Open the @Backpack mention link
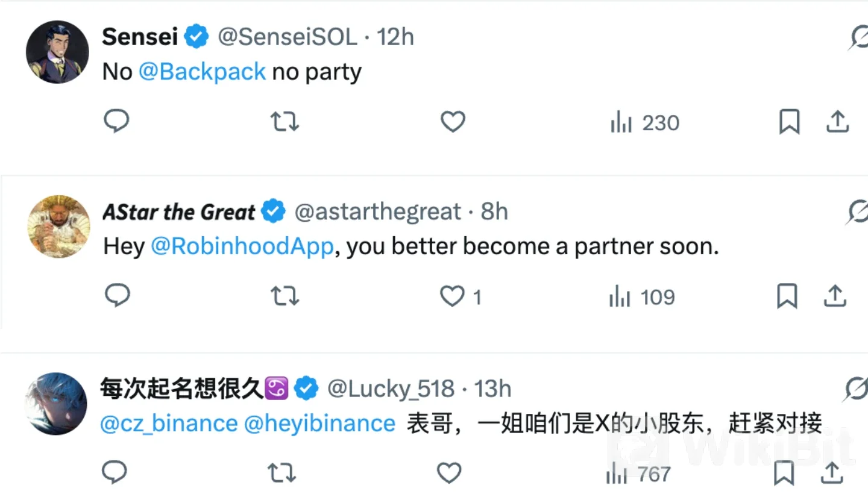 pos(202,72)
